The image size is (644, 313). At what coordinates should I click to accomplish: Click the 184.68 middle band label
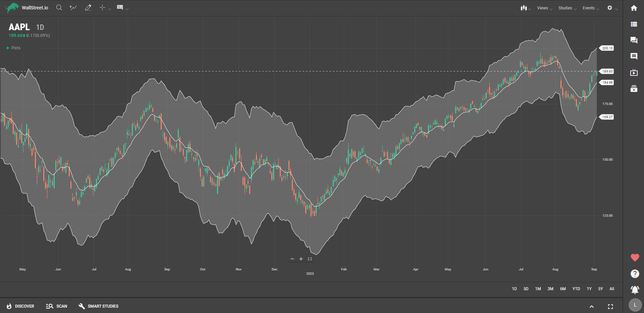click(x=607, y=83)
